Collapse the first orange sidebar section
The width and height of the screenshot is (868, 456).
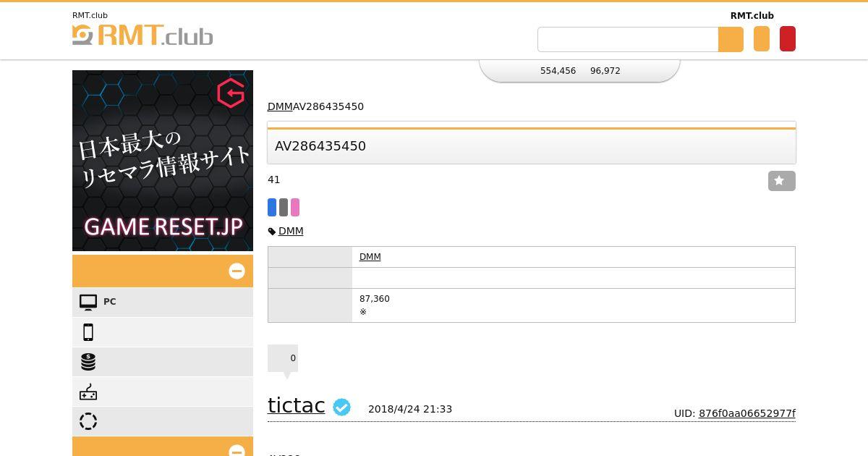coord(237,271)
